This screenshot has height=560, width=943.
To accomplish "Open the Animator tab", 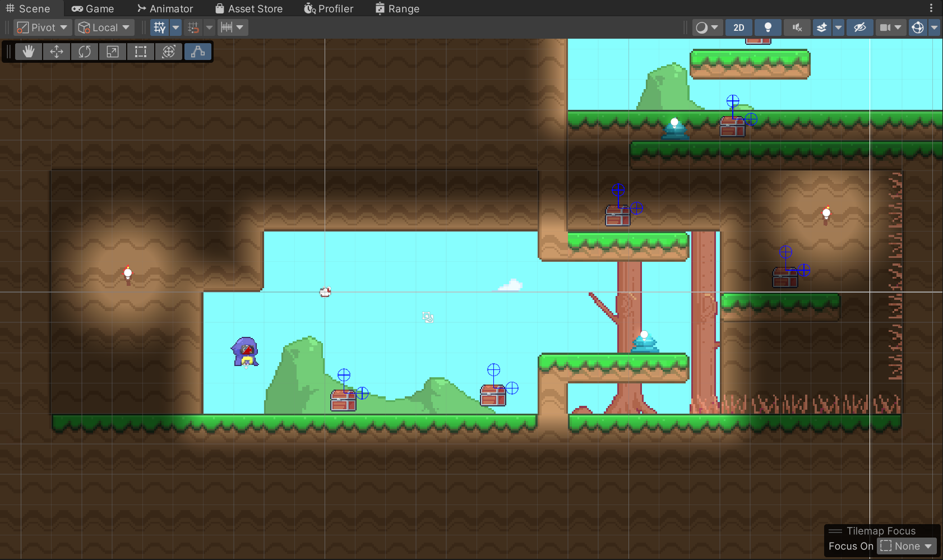I will [x=165, y=8].
